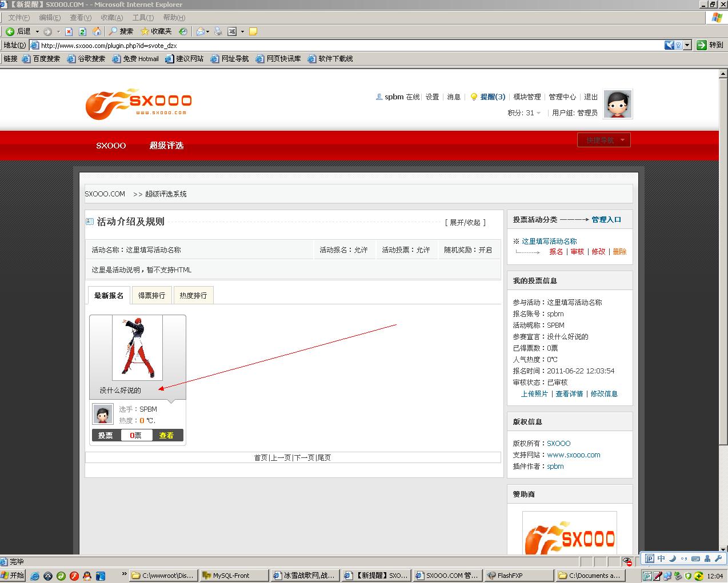Click the SPBM contestant small avatar

point(103,414)
